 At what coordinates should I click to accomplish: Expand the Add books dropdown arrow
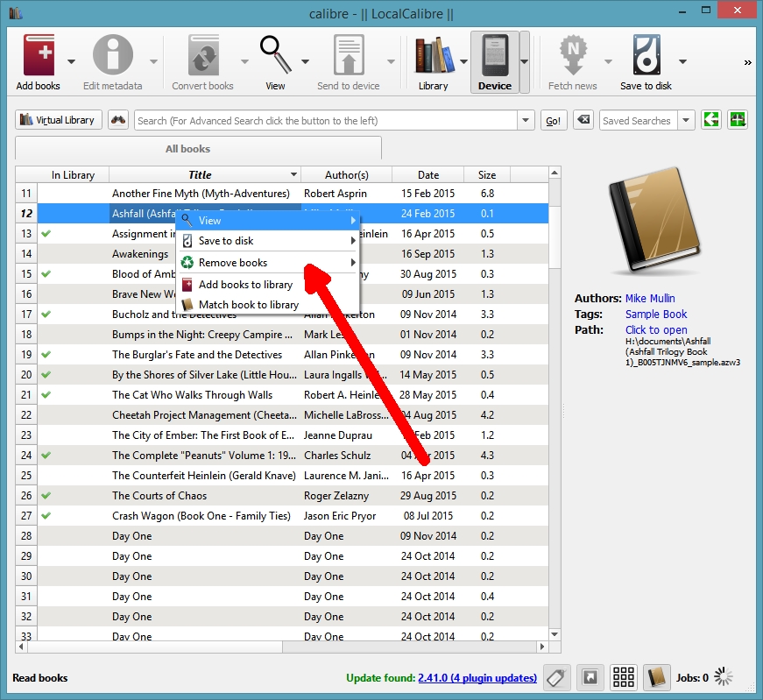(x=71, y=62)
